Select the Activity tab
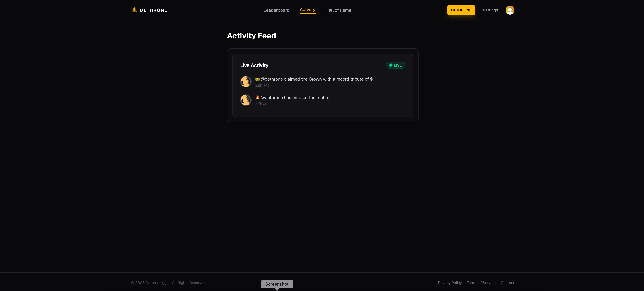 (x=307, y=10)
